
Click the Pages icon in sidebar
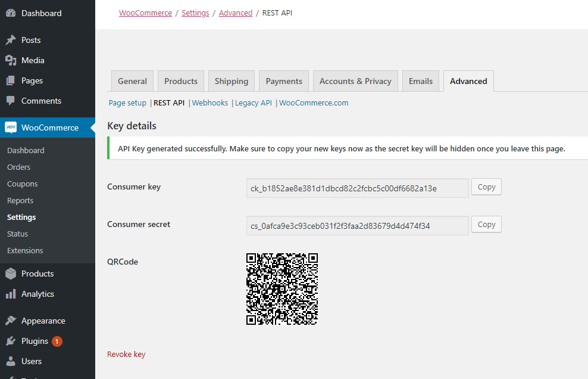[11, 80]
